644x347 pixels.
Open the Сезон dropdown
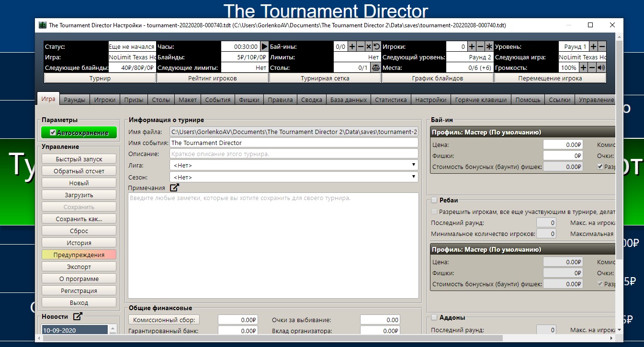294,177
